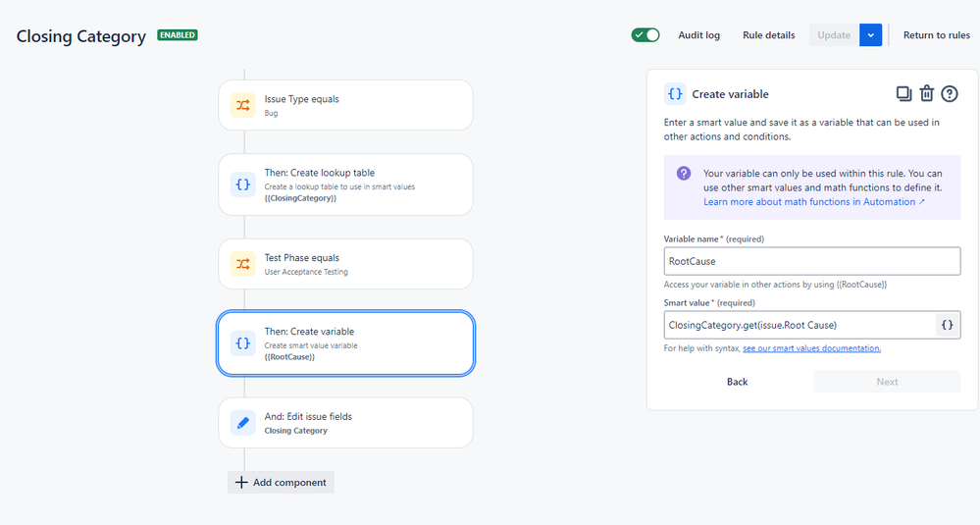Toggle the rule enabled switch

[x=645, y=35]
